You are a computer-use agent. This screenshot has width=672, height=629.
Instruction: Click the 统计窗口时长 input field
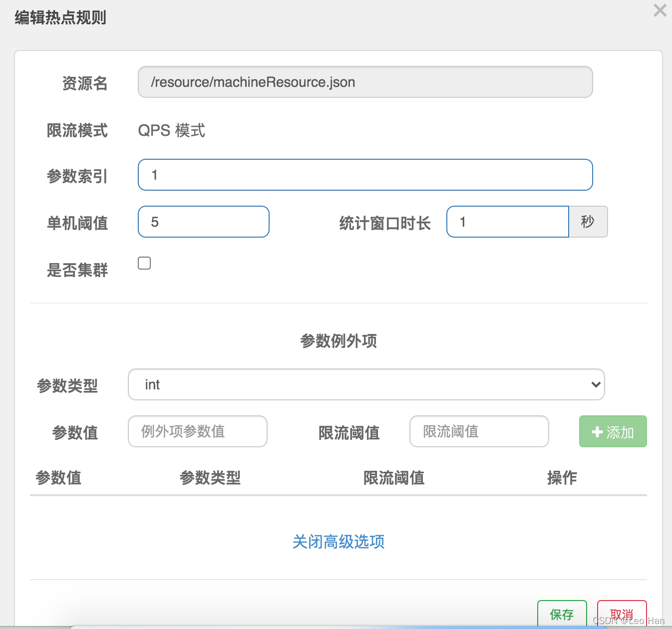point(507,222)
